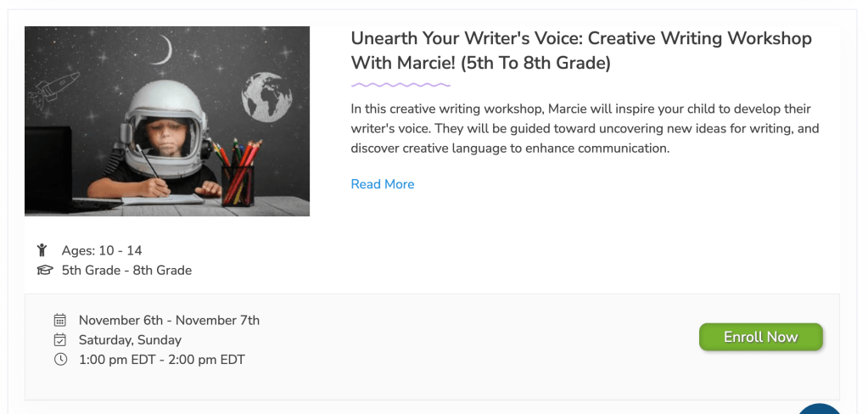This screenshot has height=414, width=868.
Task: Click the clock icon beside the class time
Action: coord(60,360)
